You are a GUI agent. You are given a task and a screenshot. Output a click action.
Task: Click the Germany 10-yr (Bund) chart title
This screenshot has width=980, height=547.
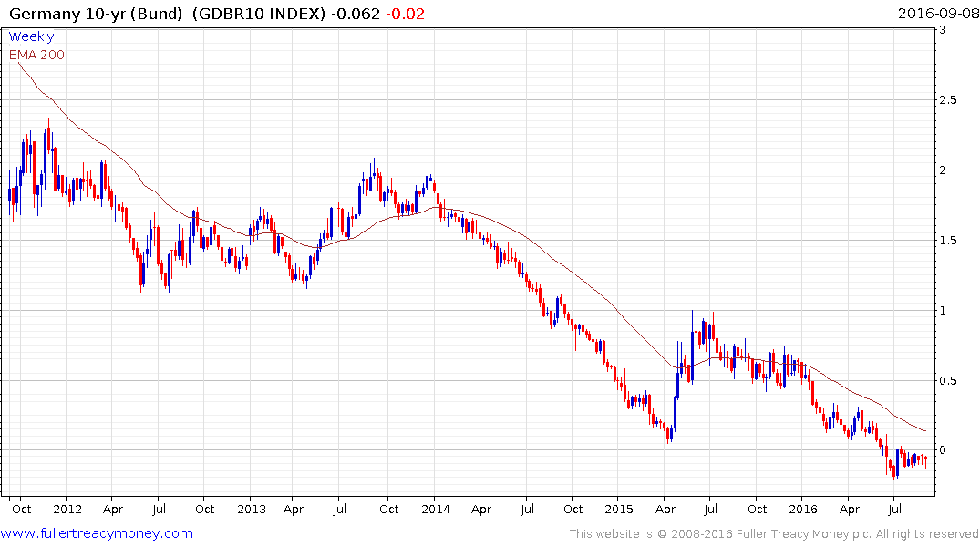pos(97,14)
